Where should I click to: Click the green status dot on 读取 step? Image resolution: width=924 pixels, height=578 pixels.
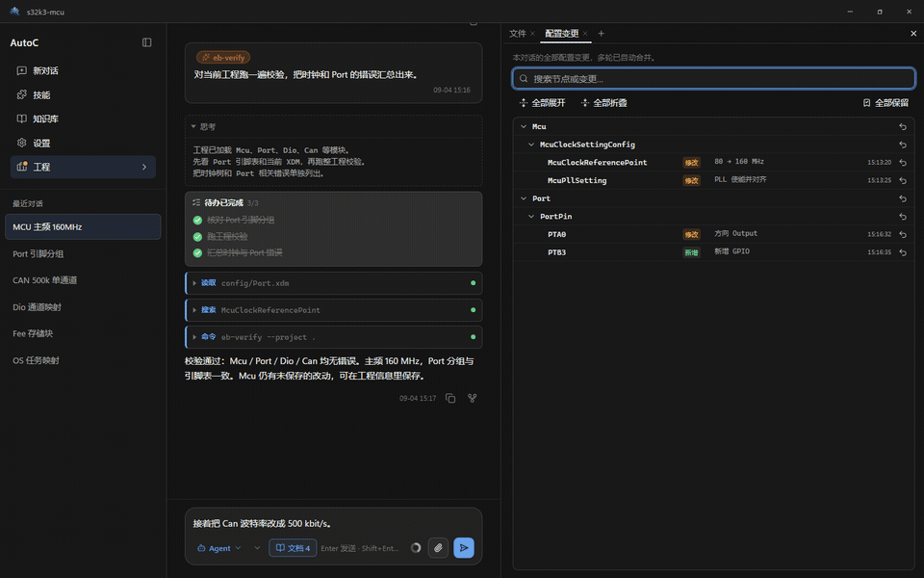[473, 283]
